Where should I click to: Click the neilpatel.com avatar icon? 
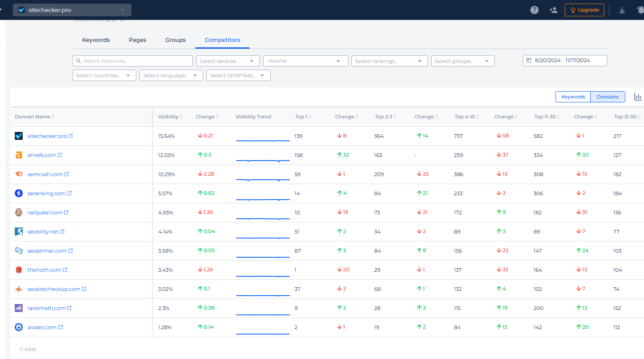tap(19, 212)
